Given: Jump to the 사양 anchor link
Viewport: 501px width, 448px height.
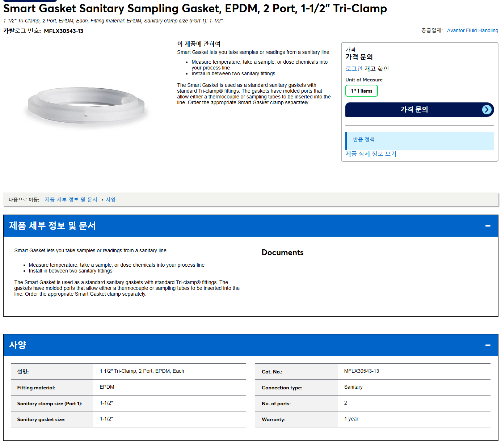Looking at the screenshot, I should click(111, 199).
